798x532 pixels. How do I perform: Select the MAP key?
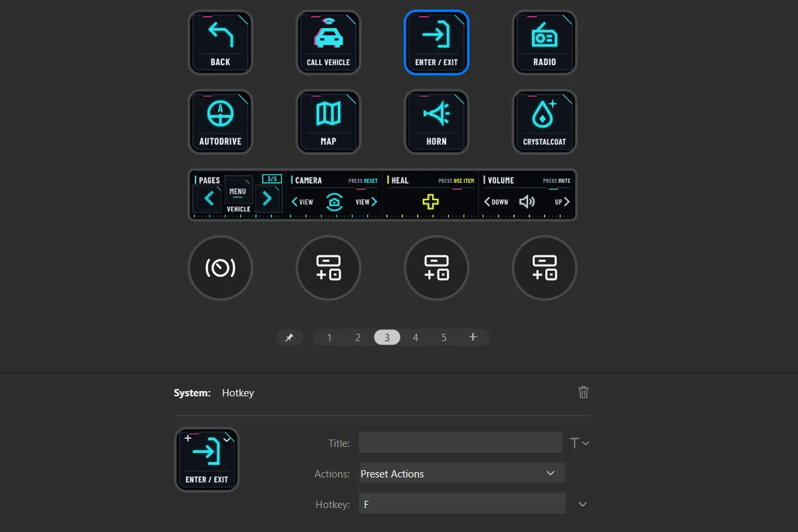pyautogui.click(x=329, y=122)
